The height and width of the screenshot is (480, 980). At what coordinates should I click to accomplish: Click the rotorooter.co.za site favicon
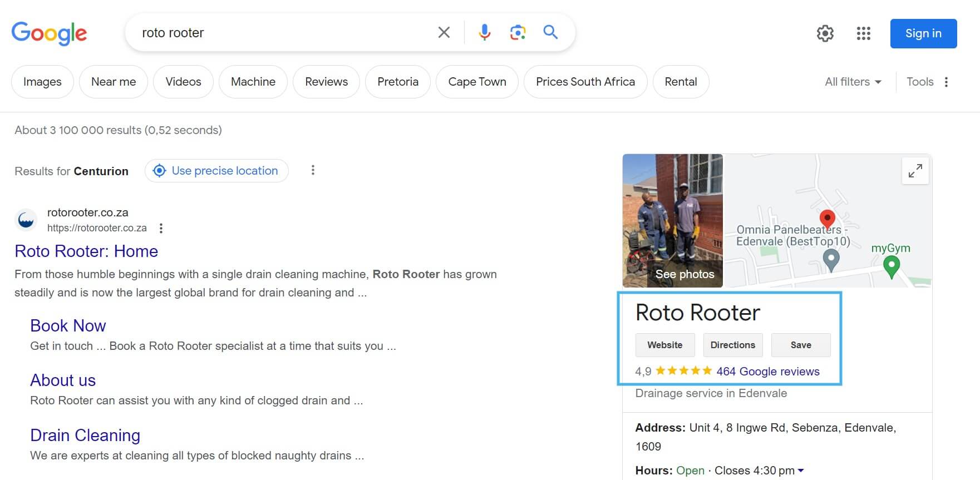pos(26,220)
